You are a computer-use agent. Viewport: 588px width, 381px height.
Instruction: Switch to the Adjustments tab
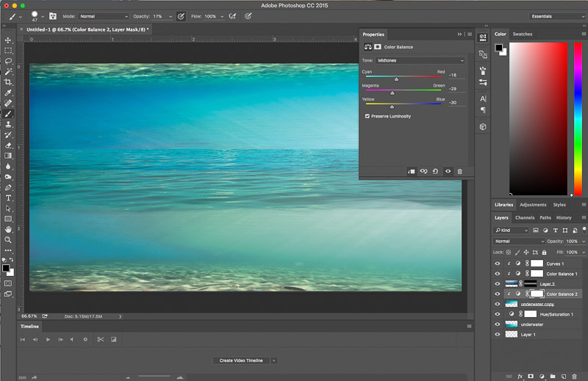pyautogui.click(x=533, y=205)
